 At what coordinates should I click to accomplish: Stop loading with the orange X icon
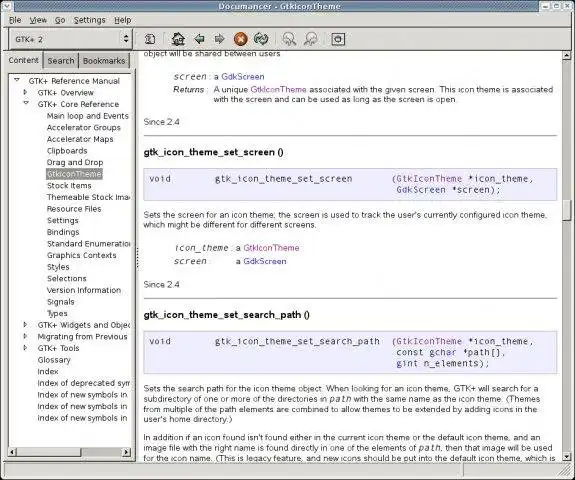[241, 39]
